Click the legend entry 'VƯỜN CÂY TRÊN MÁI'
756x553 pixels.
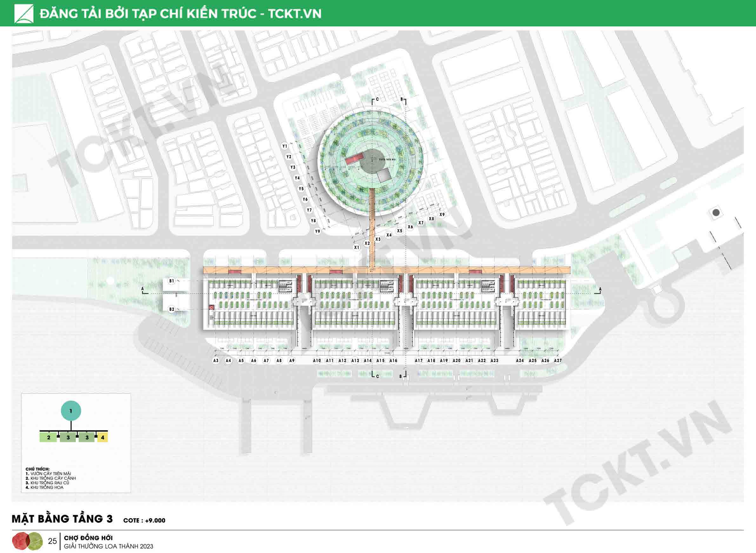pos(50,474)
